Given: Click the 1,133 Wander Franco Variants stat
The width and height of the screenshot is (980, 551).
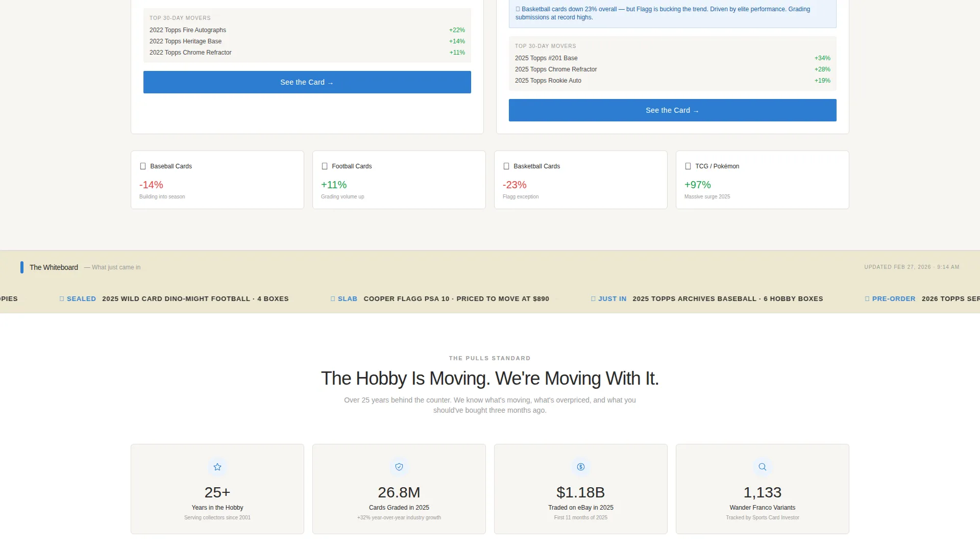Looking at the screenshot, I should point(763,489).
